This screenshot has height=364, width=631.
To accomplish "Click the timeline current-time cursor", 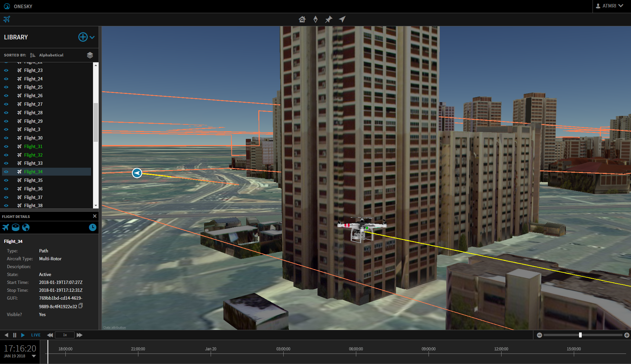I will (48, 352).
